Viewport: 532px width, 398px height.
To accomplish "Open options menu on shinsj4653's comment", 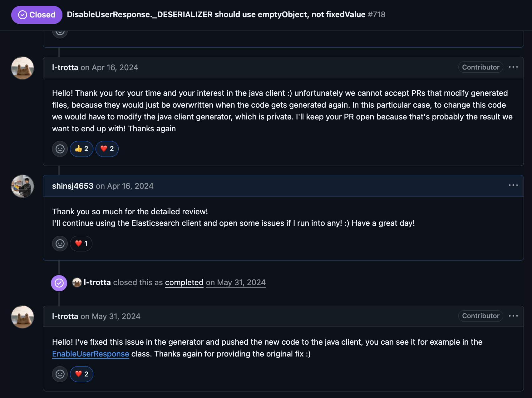I will (x=513, y=185).
